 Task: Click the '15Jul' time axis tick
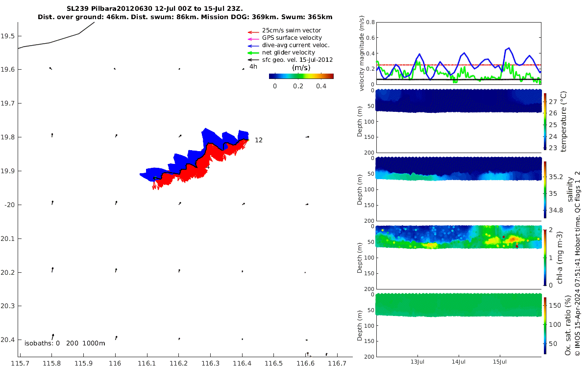[500, 362]
